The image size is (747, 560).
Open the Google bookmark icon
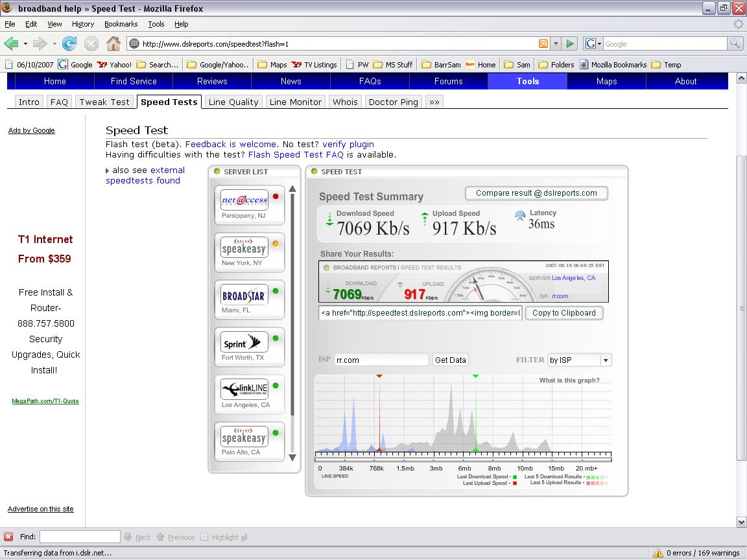75,65
